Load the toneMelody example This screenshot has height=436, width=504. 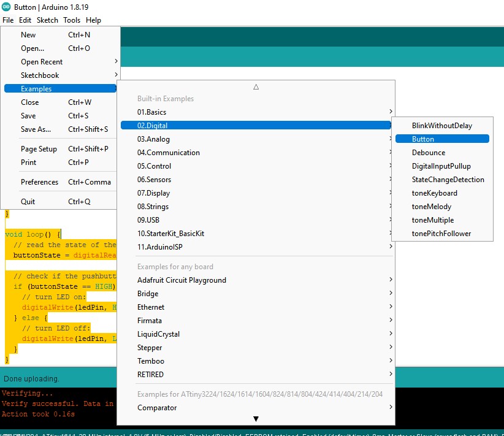(x=442, y=207)
